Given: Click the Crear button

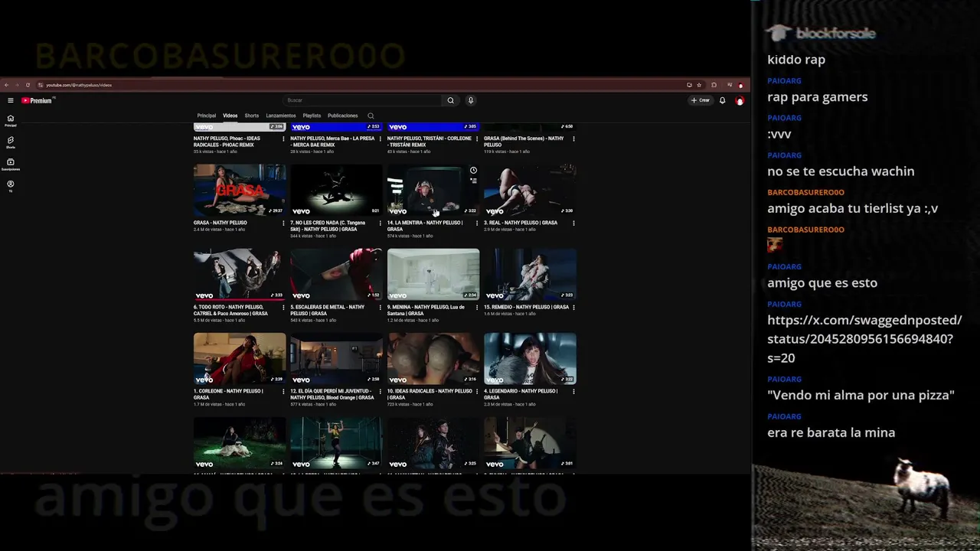Looking at the screenshot, I should 701,100.
